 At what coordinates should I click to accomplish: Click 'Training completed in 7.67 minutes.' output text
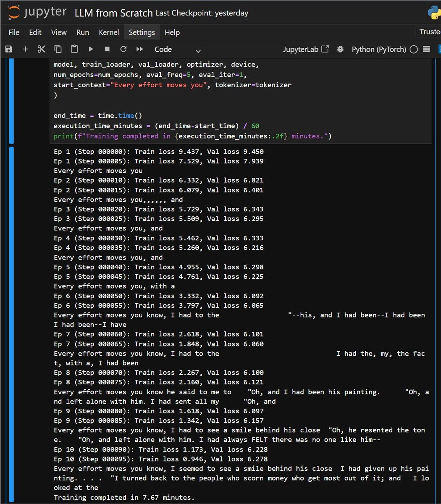pos(124,498)
